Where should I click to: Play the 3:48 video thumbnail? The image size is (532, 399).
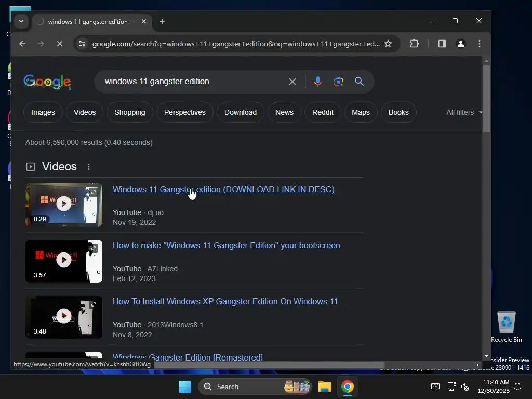tap(64, 317)
